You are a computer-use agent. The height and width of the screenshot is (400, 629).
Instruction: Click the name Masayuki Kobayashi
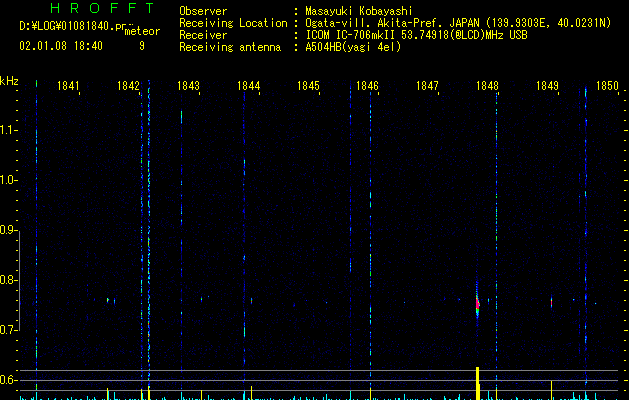[x=359, y=11]
